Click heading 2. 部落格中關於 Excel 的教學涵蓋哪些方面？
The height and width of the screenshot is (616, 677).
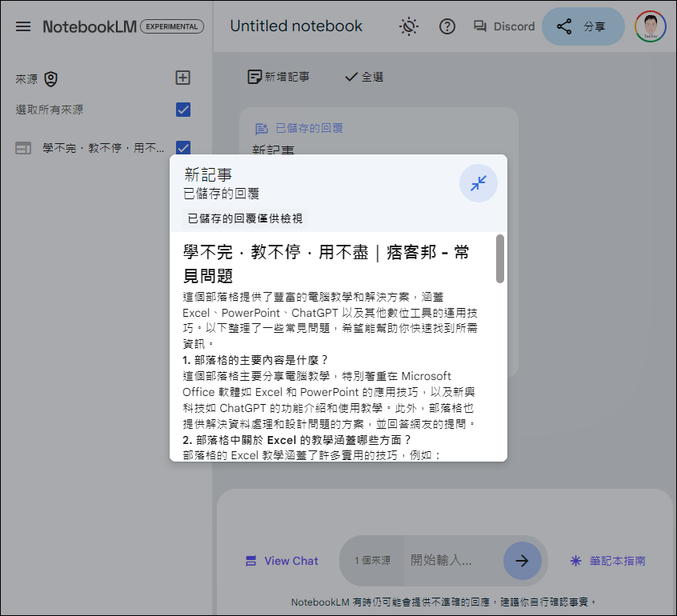tap(297, 440)
